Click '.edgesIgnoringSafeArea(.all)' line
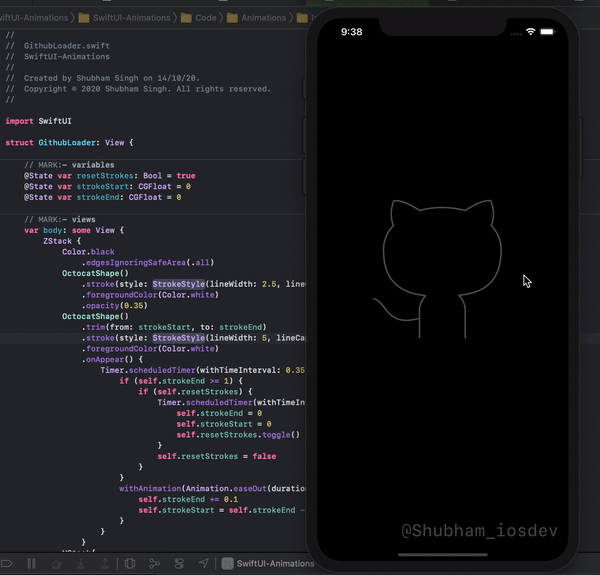 148,262
